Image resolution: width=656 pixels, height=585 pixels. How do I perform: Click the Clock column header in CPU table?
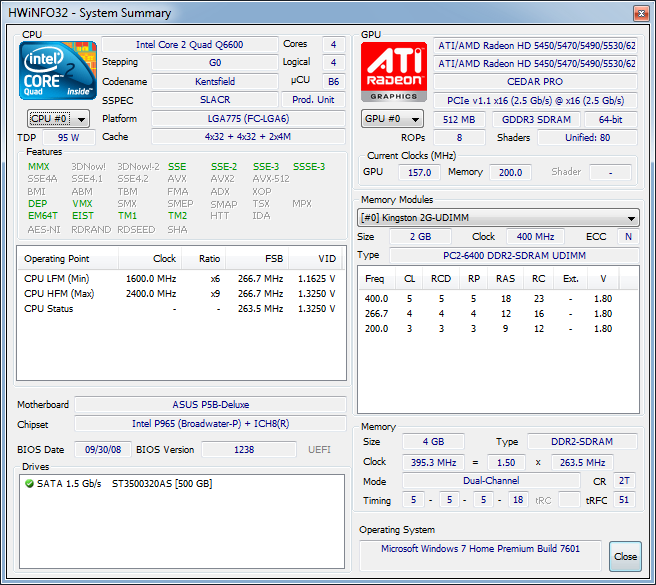[151, 259]
